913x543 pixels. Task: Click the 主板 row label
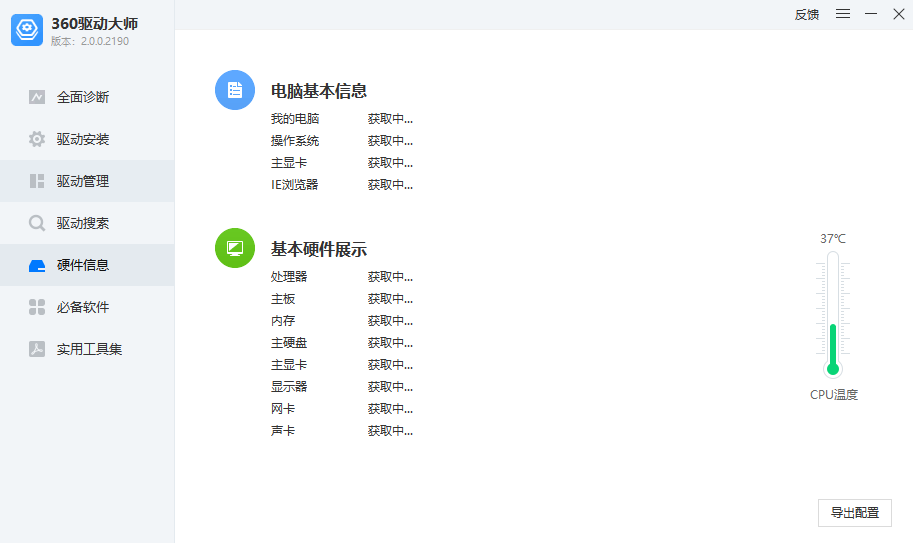(x=283, y=299)
